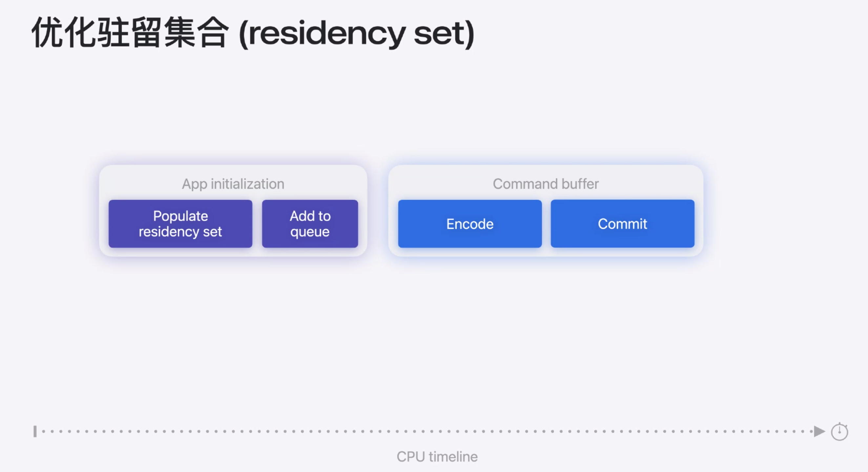
Task: Click the timeline arrowhead pointing right
Action: [x=819, y=431]
